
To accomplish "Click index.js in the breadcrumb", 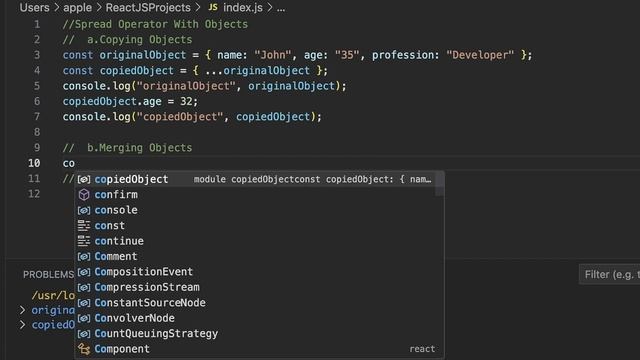I will pyautogui.click(x=242, y=7).
